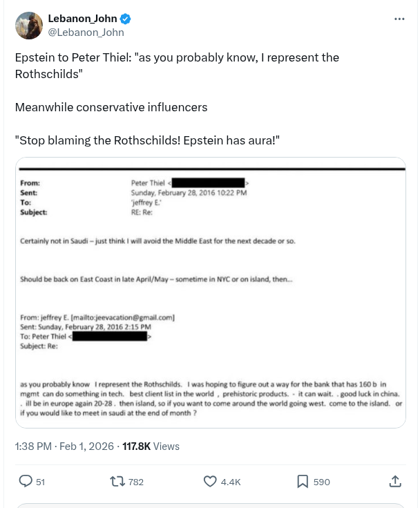Click the Lebanon_John display name
The width and height of the screenshot is (420, 508).
[82, 19]
